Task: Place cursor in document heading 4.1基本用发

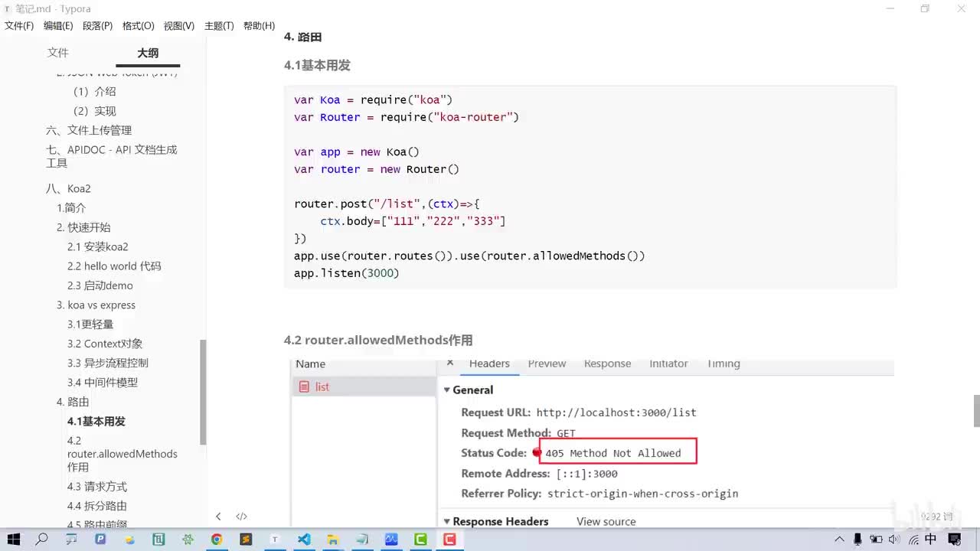Action: click(317, 66)
